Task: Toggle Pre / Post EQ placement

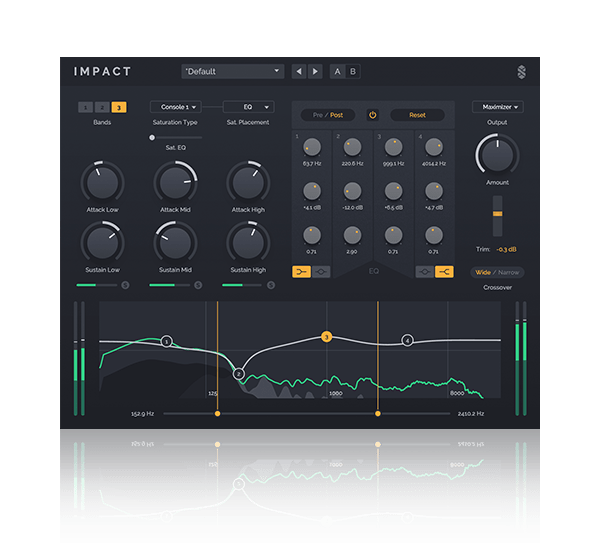Action: tap(328, 115)
